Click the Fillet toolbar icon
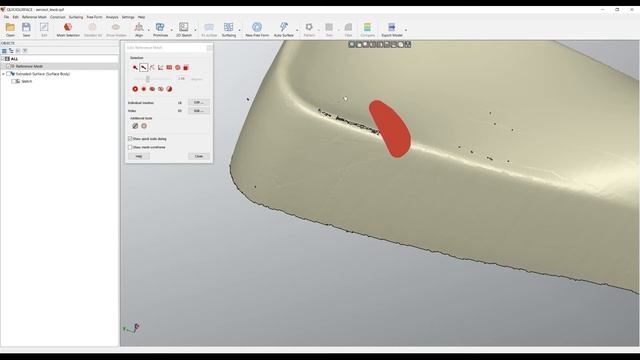 pos(348,27)
